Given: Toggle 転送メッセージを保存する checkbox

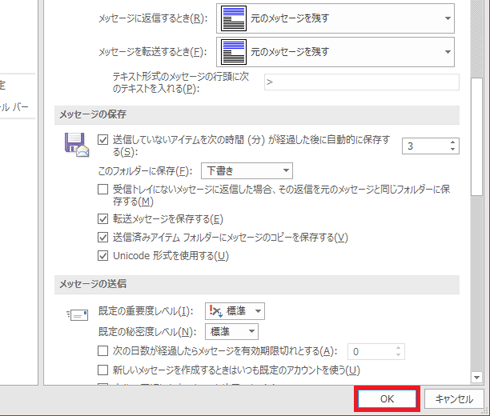Looking at the screenshot, I should [103, 219].
